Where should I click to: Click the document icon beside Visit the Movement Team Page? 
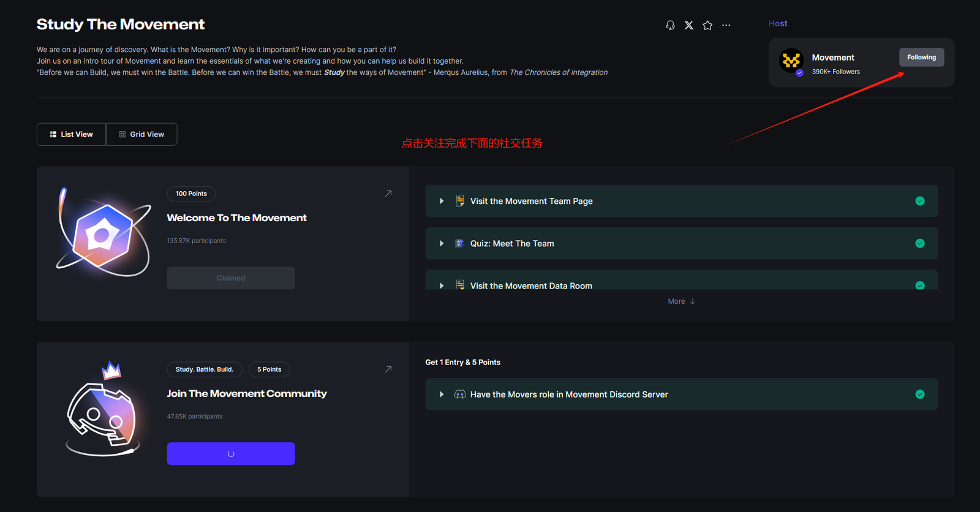point(459,201)
